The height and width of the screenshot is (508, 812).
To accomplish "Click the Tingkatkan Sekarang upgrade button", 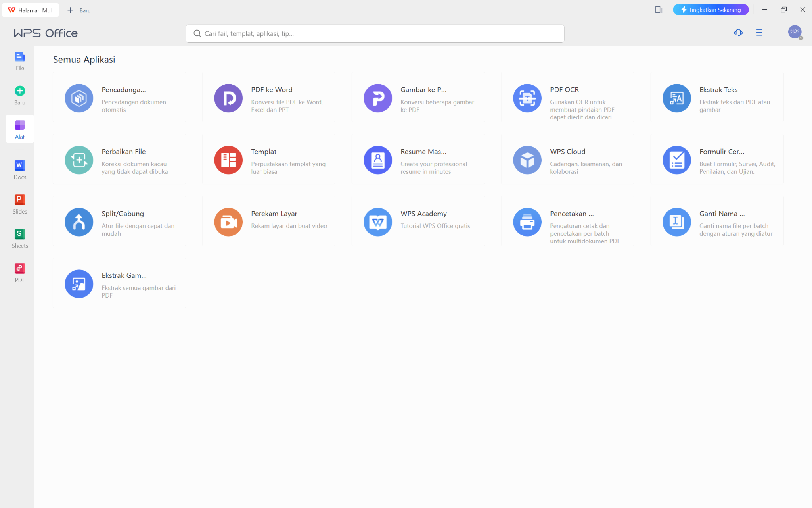I will pos(710,10).
